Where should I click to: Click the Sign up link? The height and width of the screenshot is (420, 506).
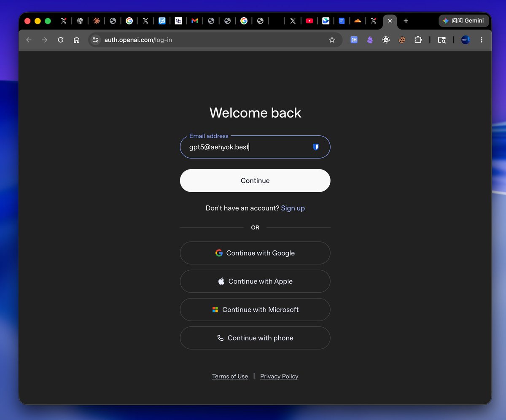(x=293, y=208)
